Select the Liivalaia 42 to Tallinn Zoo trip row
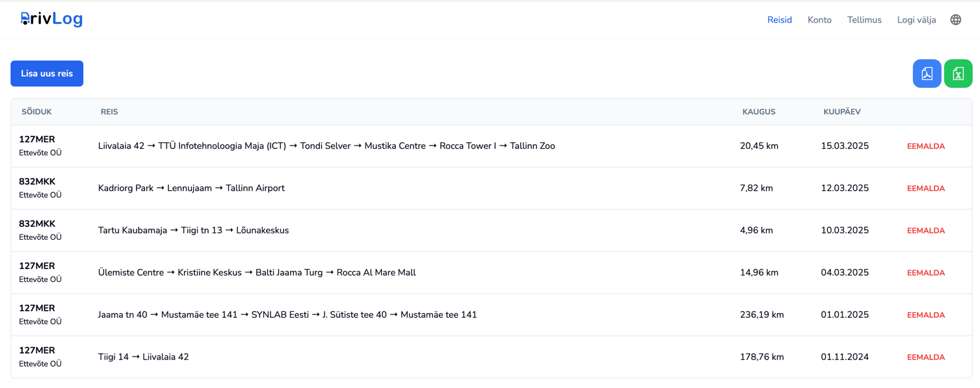Screen dimensions: 980x388 [491, 146]
